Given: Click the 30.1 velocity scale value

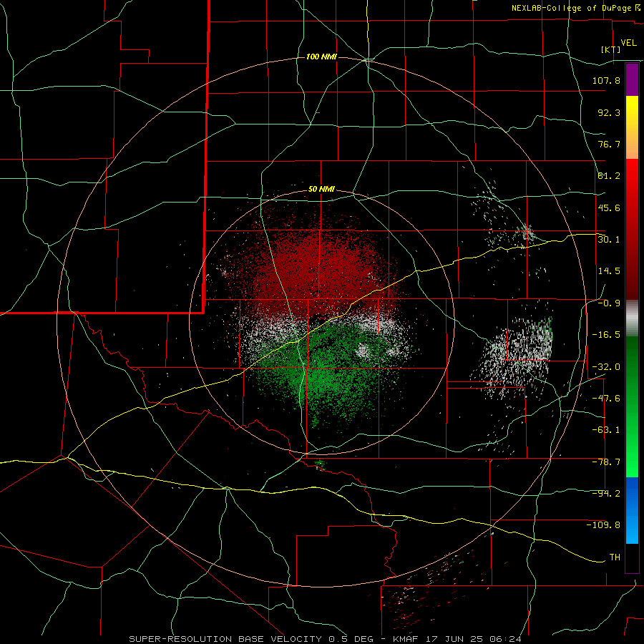Looking at the screenshot, I should pyautogui.click(x=609, y=239).
